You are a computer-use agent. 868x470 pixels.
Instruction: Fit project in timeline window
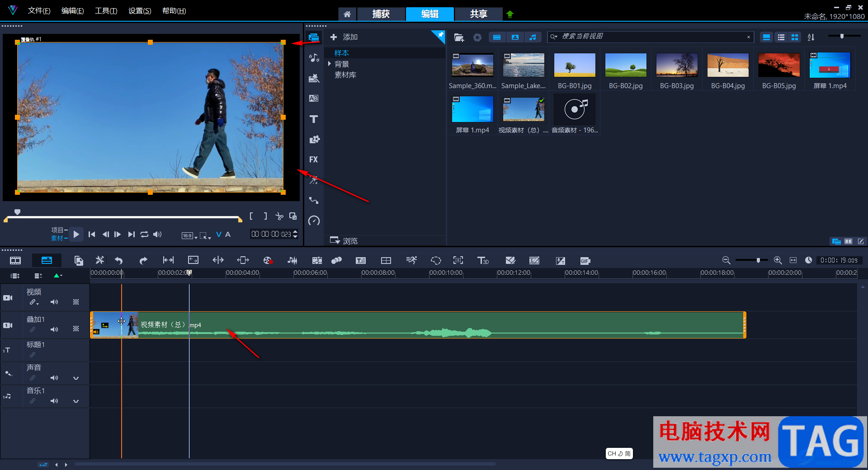[793, 260]
